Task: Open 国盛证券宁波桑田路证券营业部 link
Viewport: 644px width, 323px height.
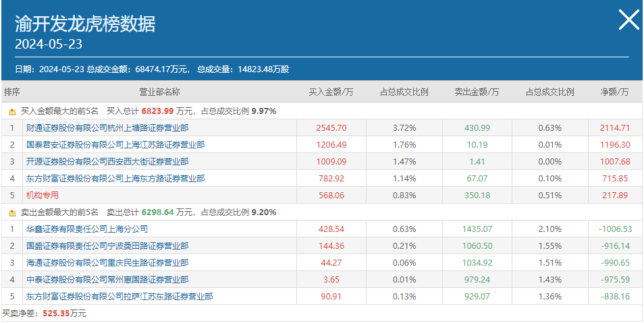Action: pyautogui.click(x=107, y=246)
